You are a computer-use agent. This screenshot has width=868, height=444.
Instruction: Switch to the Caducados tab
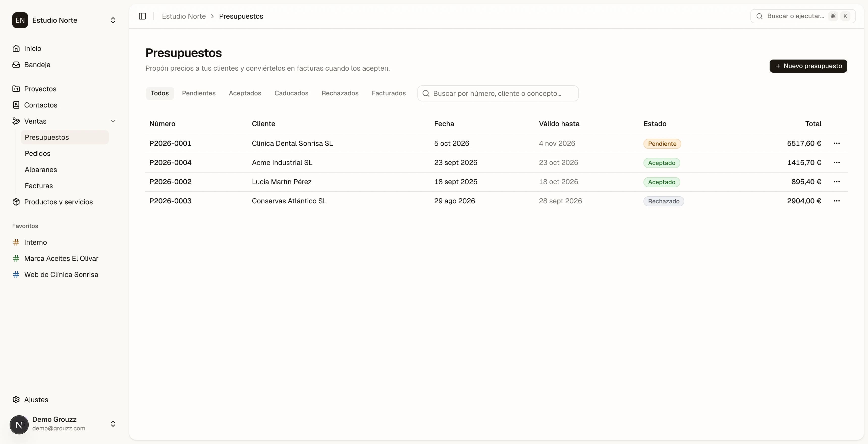[291, 93]
